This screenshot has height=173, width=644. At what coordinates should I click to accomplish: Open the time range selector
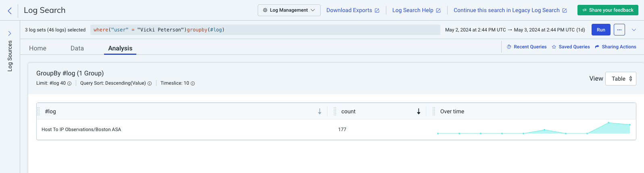point(515,30)
